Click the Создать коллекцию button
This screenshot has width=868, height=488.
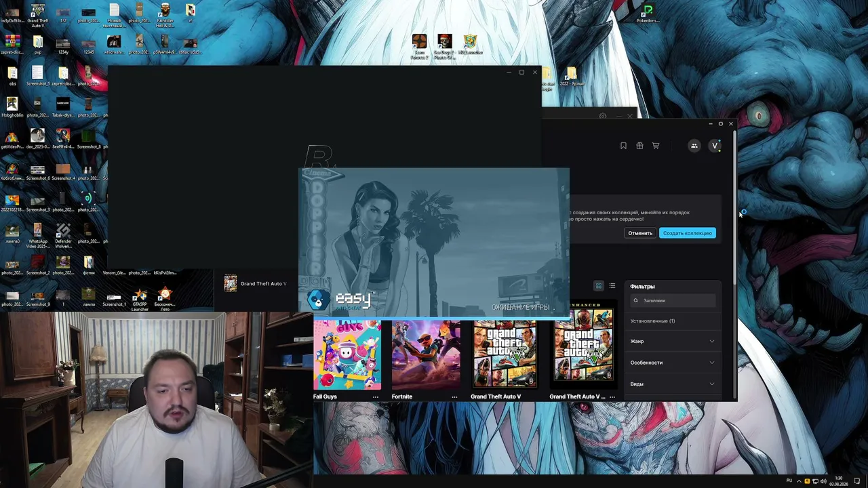click(x=688, y=233)
